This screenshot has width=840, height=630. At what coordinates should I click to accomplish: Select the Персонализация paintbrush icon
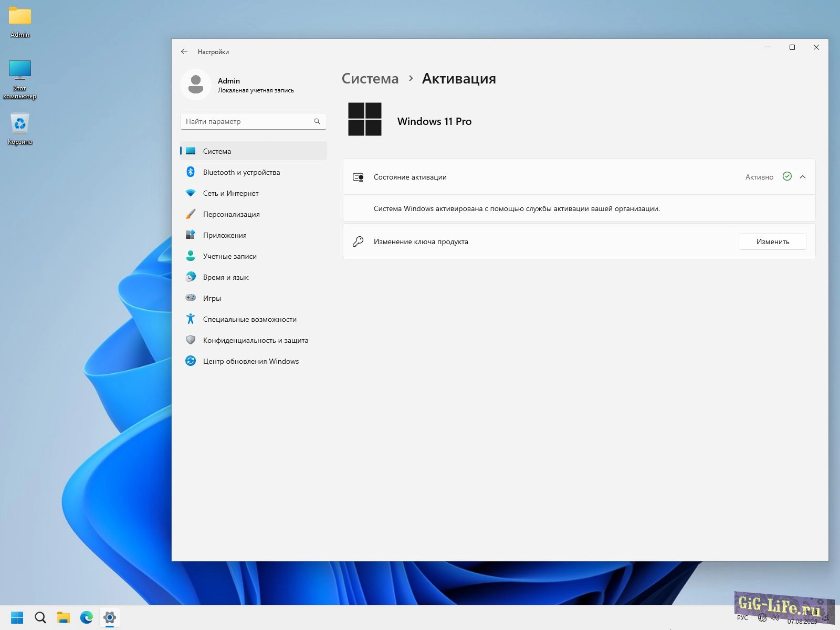(x=191, y=214)
